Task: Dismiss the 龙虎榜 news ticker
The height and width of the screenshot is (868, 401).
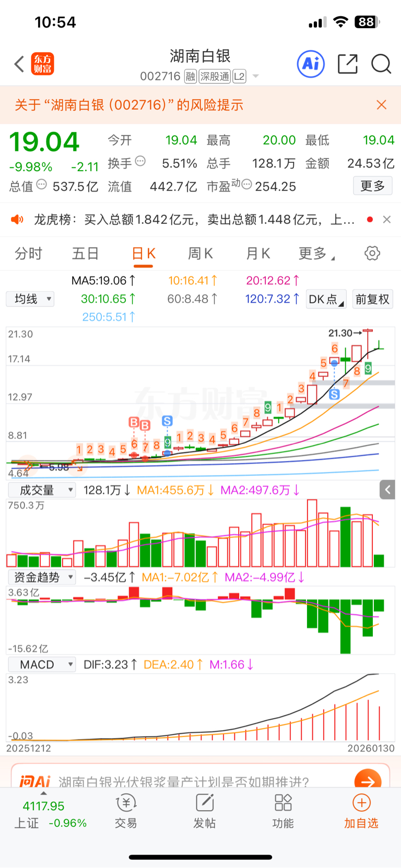Action: (x=387, y=220)
